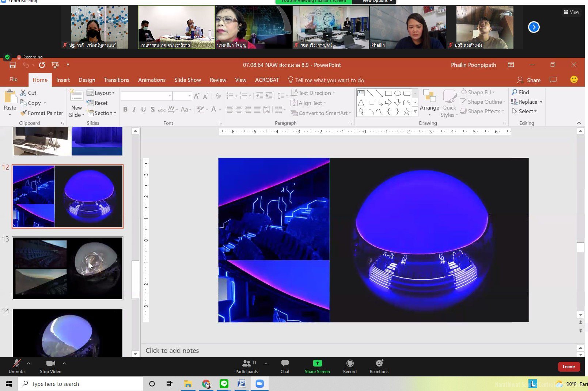Expand the shapes gallery More arrow
Viewport: 588px width, 391px height.
point(415,112)
